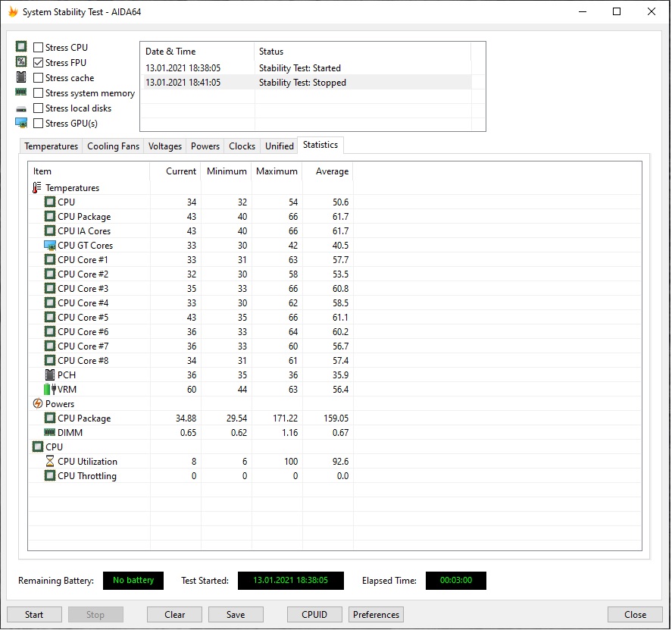The height and width of the screenshot is (630, 672).
Task: Switch to the Unified tab
Action: (x=280, y=146)
